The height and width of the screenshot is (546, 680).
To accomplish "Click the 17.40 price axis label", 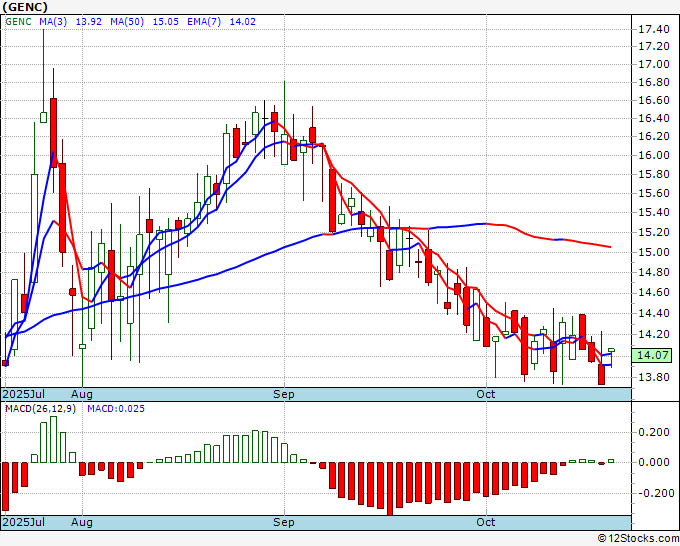I will [653, 28].
